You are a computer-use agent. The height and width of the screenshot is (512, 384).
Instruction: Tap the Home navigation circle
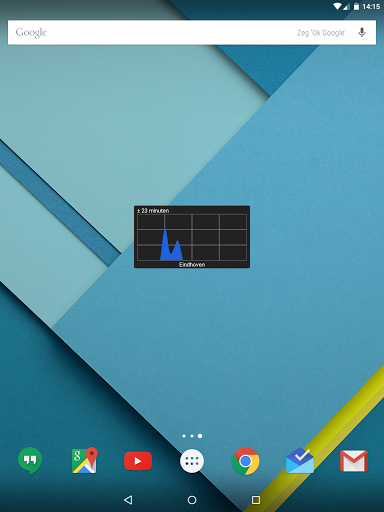[x=192, y=500]
